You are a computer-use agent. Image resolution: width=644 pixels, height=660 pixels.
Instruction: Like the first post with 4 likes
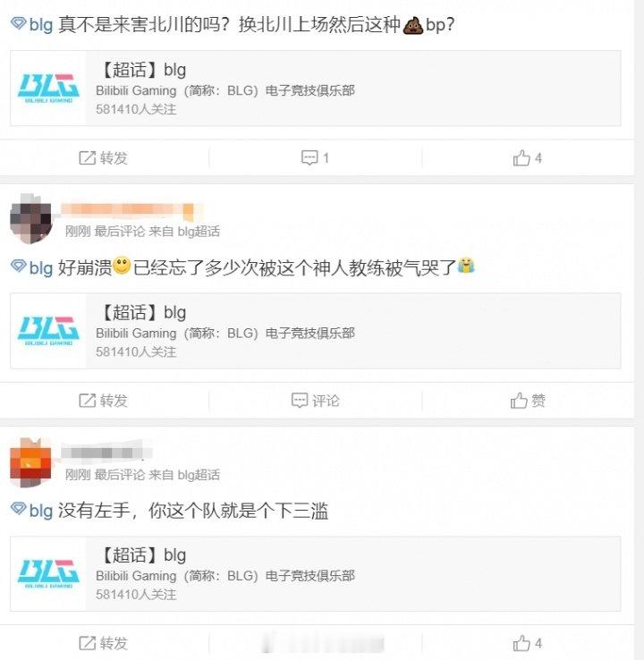point(527,158)
